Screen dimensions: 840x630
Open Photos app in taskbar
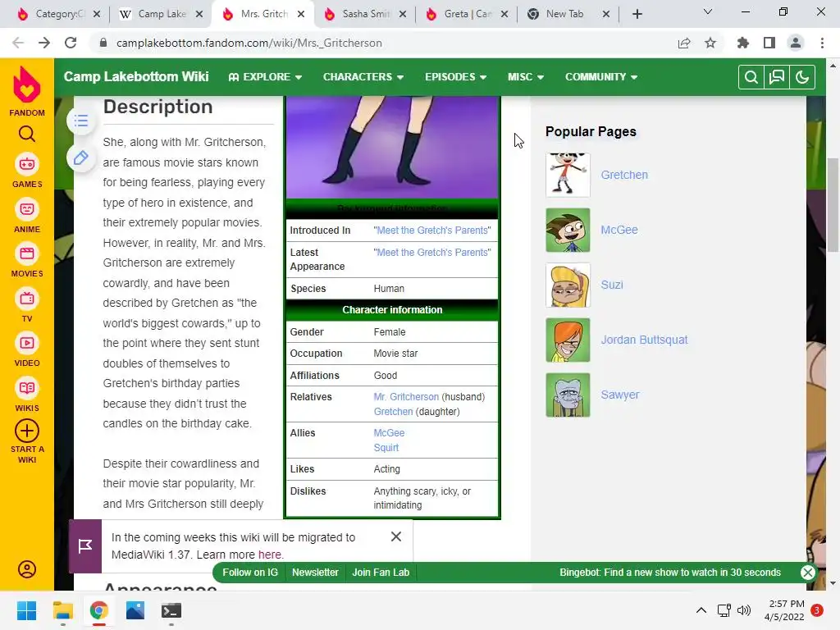[x=135, y=610]
